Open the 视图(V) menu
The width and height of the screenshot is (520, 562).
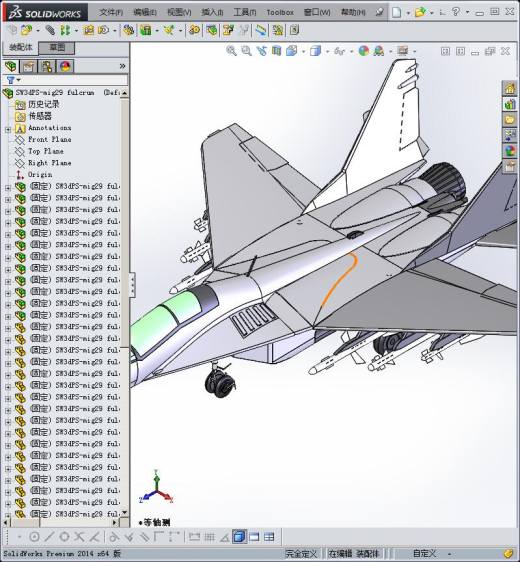(x=179, y=12)
